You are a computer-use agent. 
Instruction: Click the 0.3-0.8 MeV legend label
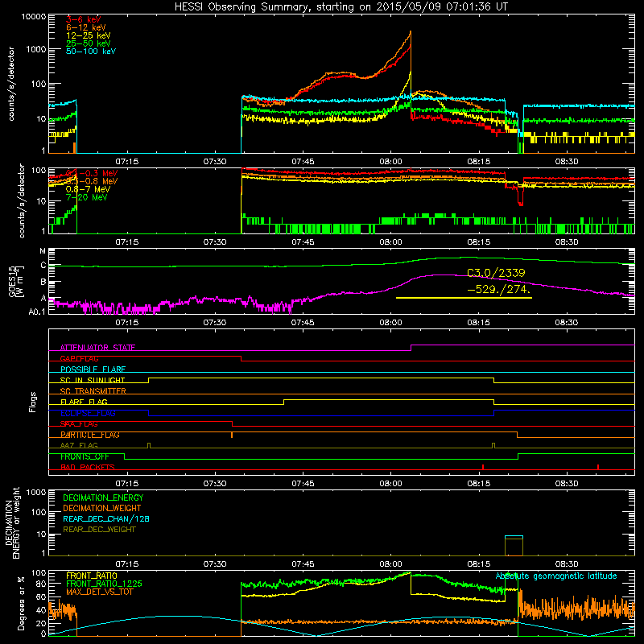[92, 181]
